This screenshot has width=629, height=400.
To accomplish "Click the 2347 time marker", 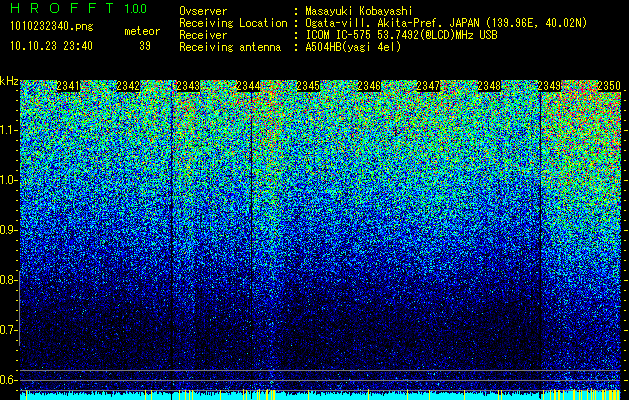I will coord(428,86).
